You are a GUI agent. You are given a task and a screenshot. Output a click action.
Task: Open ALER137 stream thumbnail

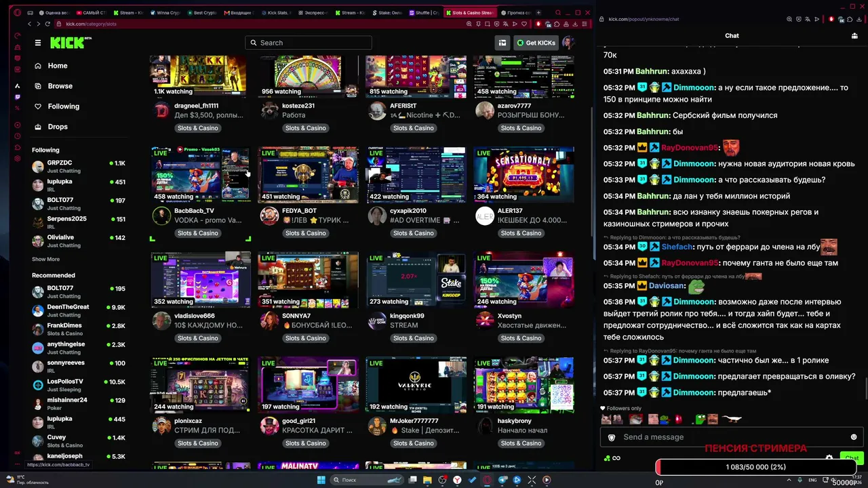524,174
